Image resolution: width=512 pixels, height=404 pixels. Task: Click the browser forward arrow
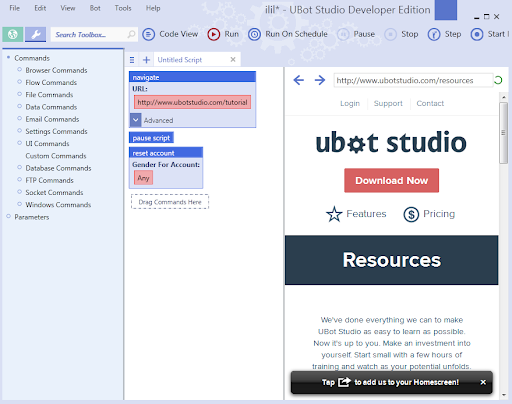pyautogui.click(x=320, y=80)
